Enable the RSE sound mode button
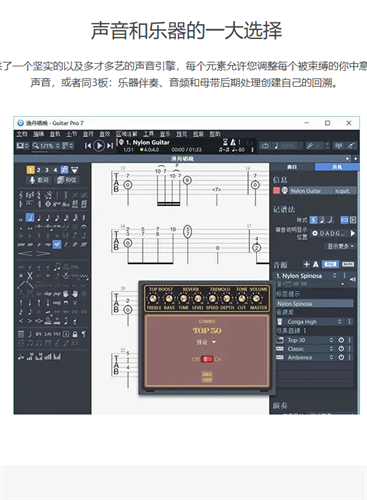The image size is (367, 500). [330, 264]
